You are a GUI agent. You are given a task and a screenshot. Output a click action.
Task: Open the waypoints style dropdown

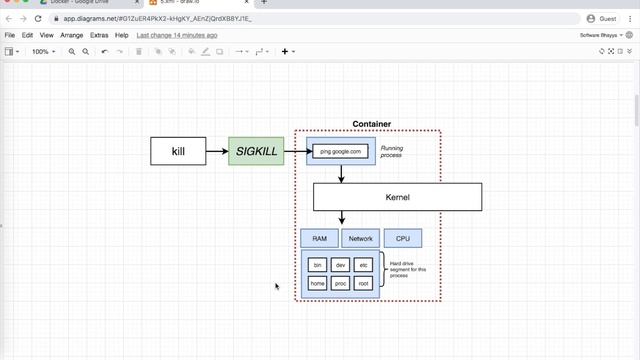tap(262, 52)
